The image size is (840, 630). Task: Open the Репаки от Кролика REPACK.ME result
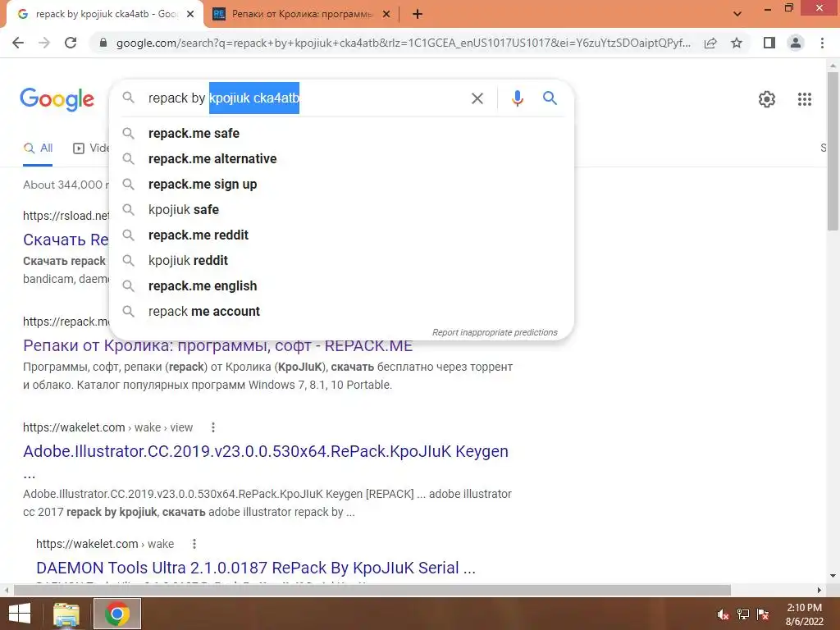(x=217, y=346)
